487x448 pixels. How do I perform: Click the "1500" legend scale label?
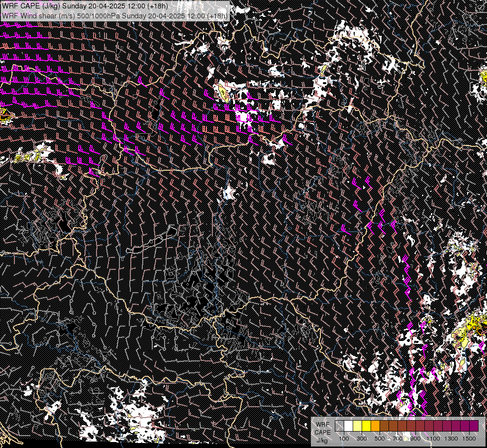pos(469,439)
